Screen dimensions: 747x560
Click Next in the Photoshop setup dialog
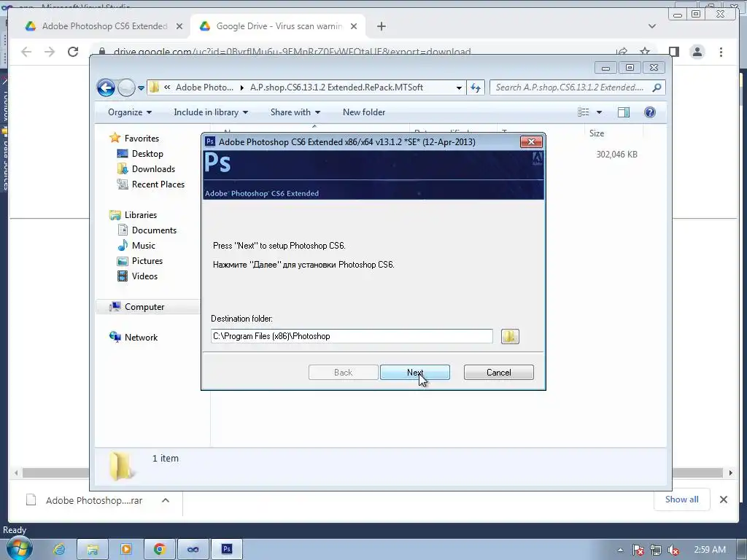415,373
